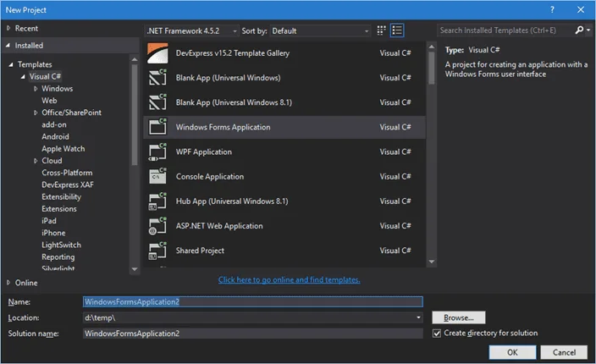
Task: Select the iPhone template category
Action: [53, 233]
